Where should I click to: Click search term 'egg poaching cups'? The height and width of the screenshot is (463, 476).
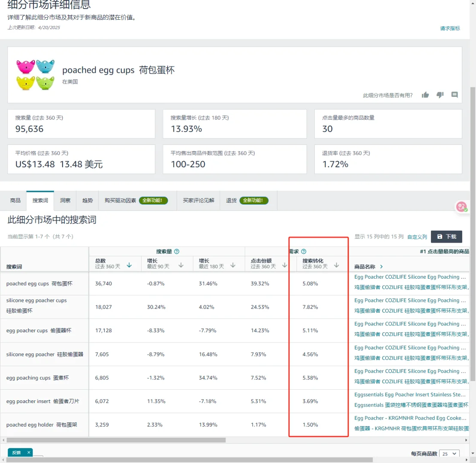38,378
